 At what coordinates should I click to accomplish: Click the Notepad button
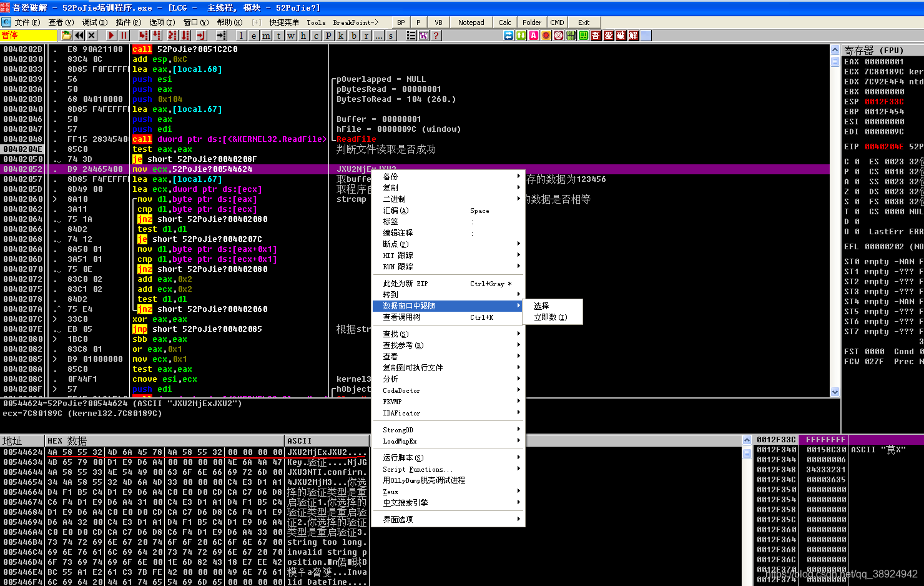[471, 22]
